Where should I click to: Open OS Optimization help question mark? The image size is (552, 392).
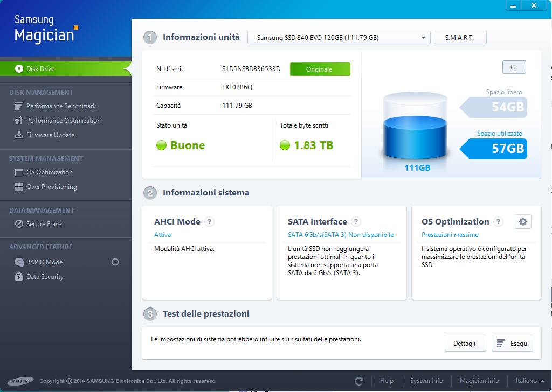(498, 221)
